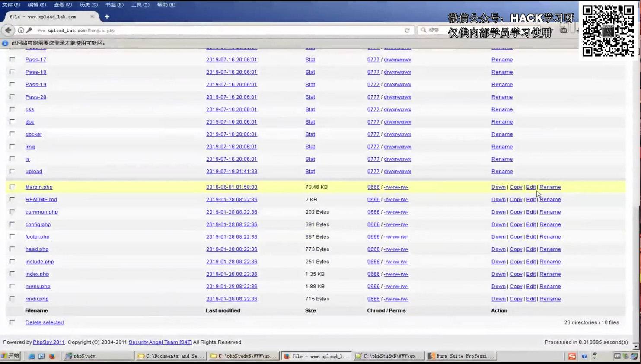The width and height of the screenshot is (641, 364).
Task: Toggle the select-all checkbox near Delete selected
Action: (12, 322)
